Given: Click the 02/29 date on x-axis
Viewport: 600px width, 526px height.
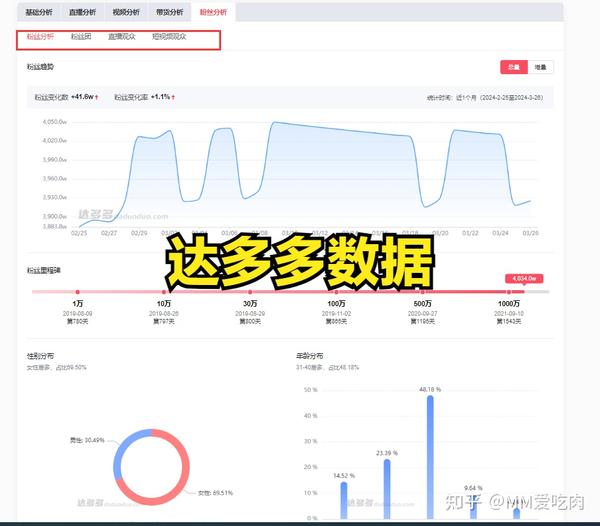Looking at the screenshot, I should pyautogui.click(x=139, y=233).
